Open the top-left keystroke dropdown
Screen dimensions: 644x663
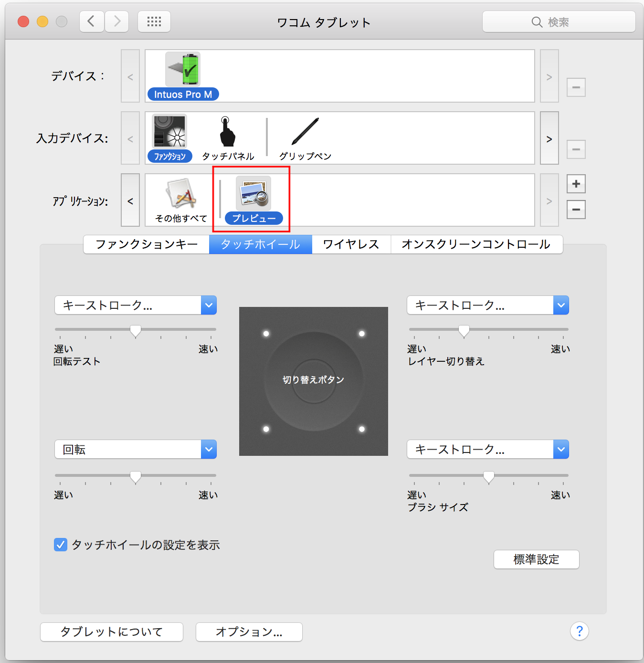pos(136,305)
